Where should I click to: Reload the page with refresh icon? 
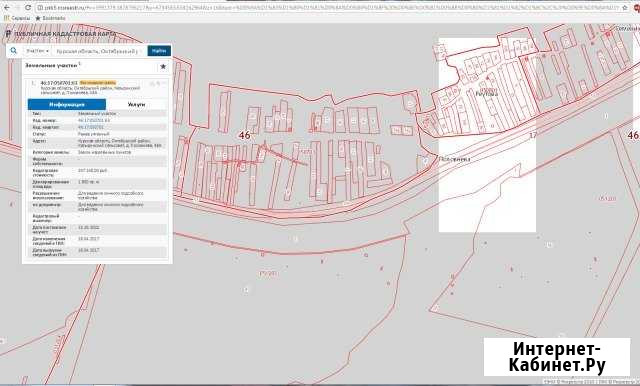point(28,7)
